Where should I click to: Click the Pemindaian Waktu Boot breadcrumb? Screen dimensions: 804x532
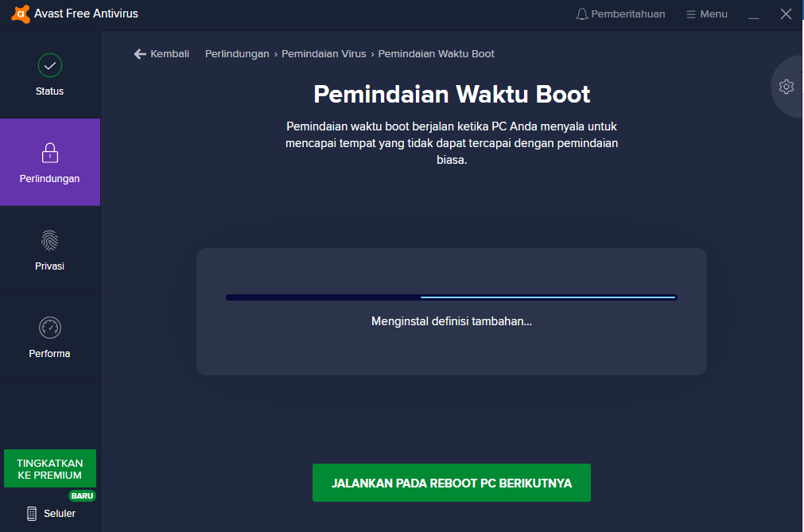437,54
